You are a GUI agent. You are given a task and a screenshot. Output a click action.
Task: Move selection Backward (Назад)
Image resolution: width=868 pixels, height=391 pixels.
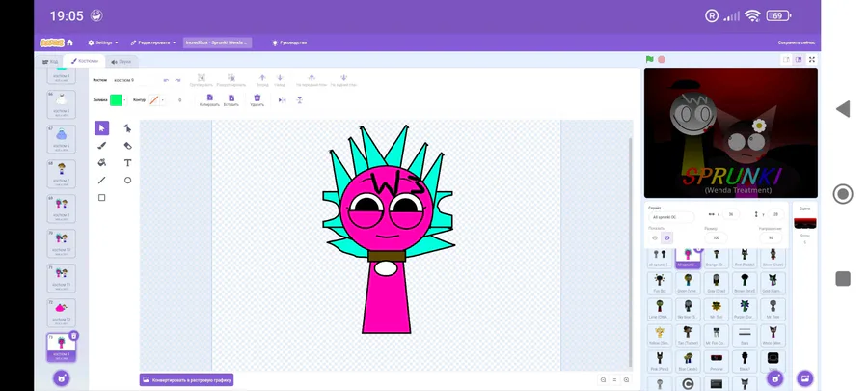[x=280, y=78]
